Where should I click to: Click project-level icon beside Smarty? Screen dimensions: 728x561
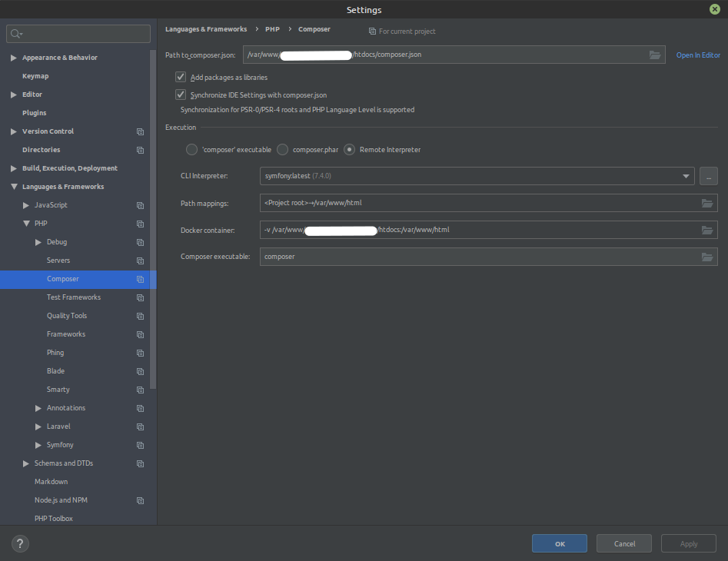coord(140,390)
